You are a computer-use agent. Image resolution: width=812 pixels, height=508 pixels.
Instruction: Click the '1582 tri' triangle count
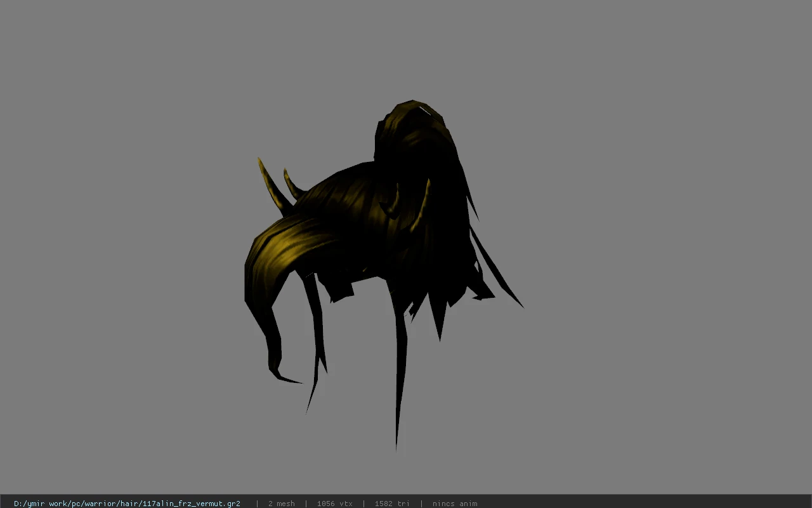tap(392, 504)
